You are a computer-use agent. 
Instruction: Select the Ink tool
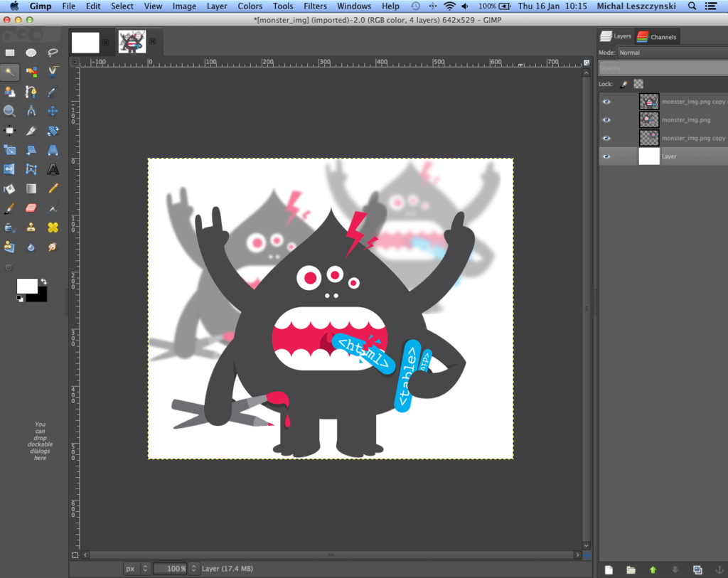coord(9,228)
